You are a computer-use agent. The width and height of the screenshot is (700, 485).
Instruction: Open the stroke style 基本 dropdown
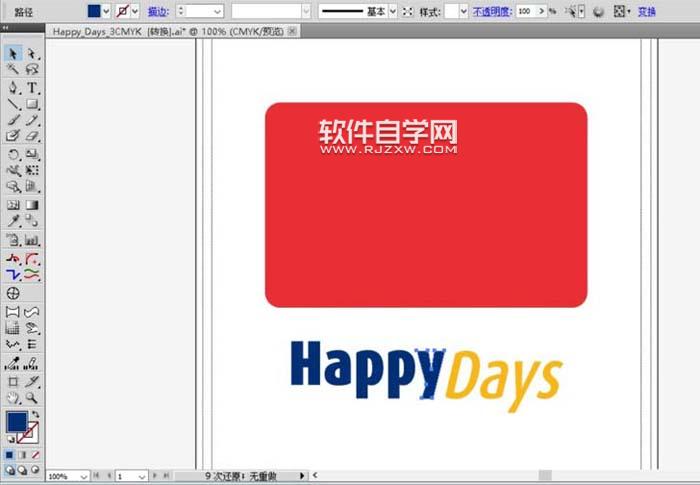coord(393,11)
